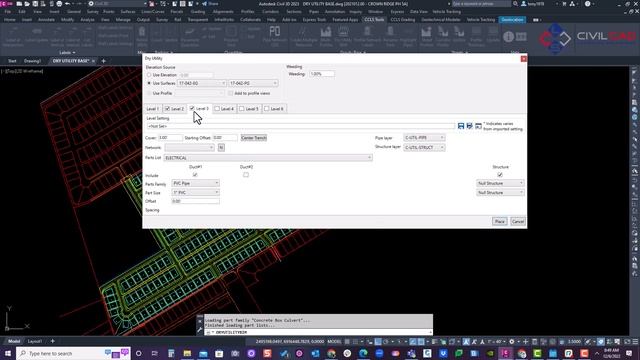Add a new drawing tab with plus

click(103, 61)
